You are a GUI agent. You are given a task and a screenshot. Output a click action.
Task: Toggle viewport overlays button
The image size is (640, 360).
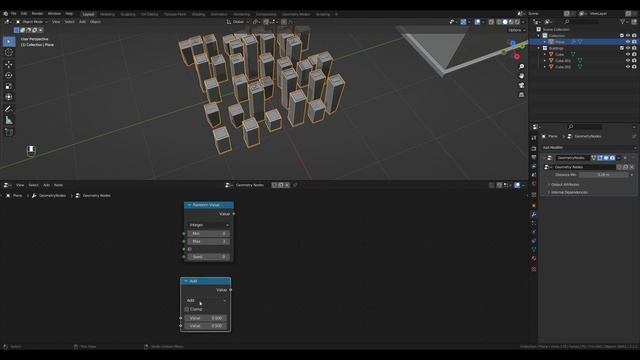[x=477, y=22]
